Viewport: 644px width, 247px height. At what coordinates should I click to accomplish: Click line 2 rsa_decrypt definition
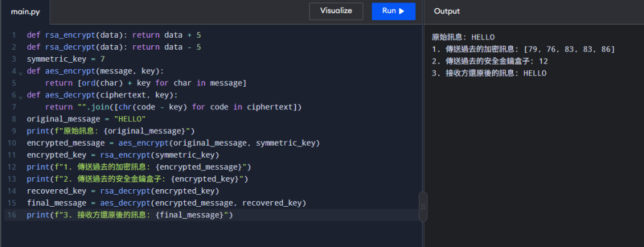coord(114,47)
